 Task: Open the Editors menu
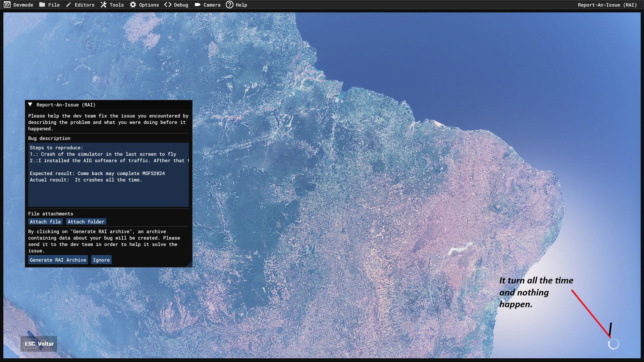(x=85, y=5)
